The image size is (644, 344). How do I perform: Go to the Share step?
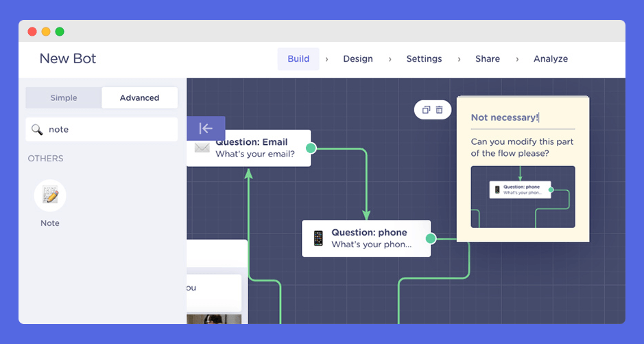(488, 59)
